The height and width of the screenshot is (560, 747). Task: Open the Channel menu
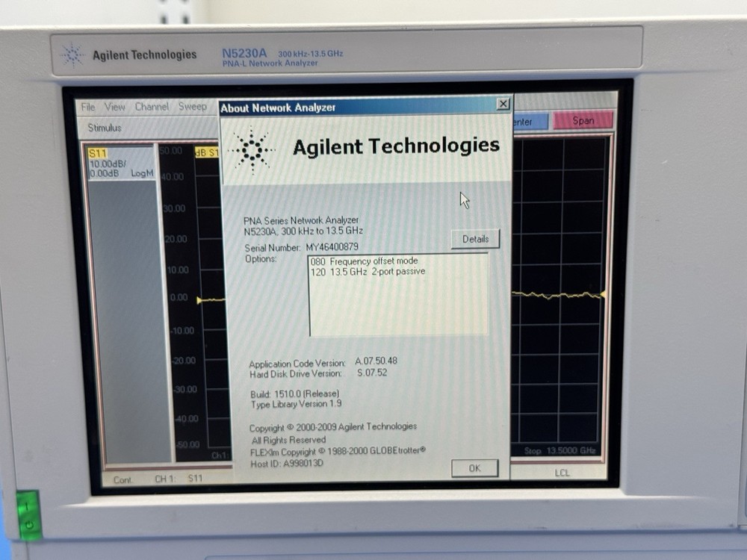152,107
